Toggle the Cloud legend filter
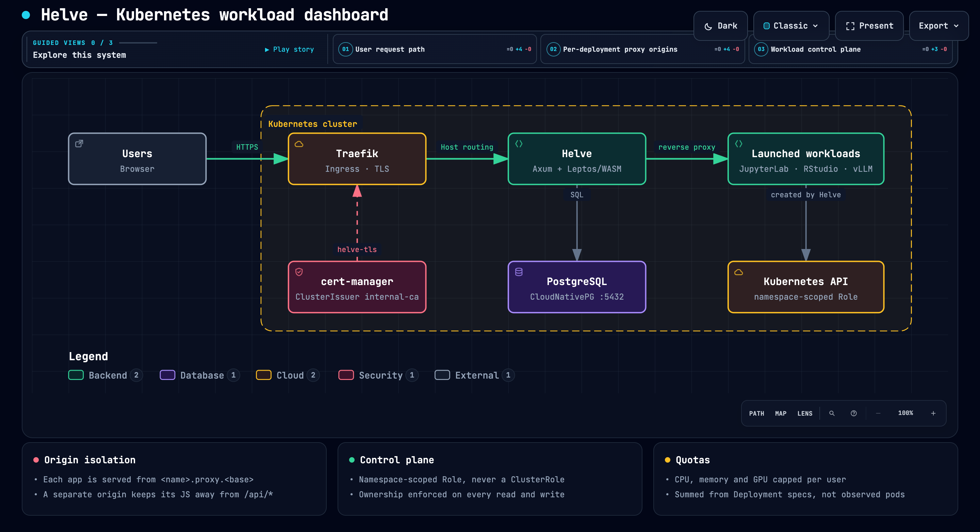The height and width of the screenshot is (532, 980). (288, 375)
